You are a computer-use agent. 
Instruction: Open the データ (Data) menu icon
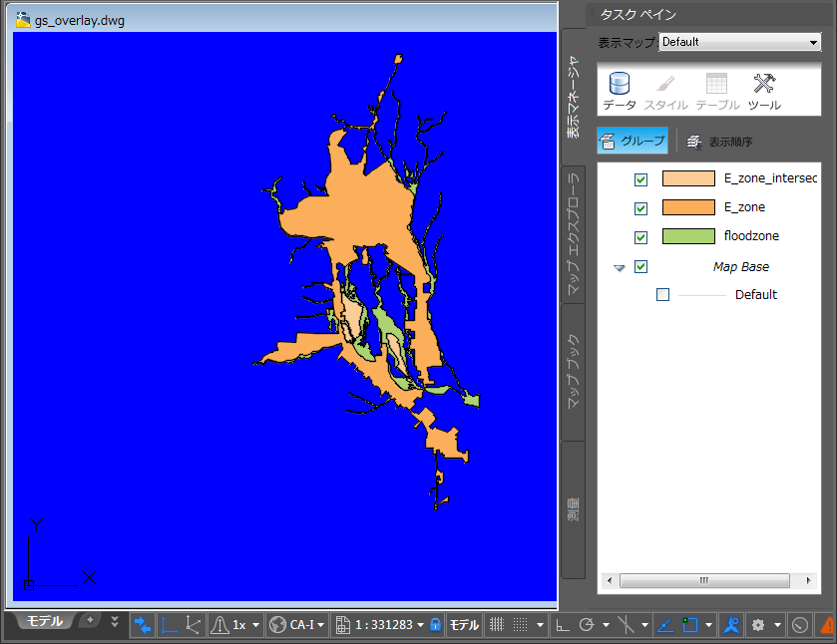(620, 91)
